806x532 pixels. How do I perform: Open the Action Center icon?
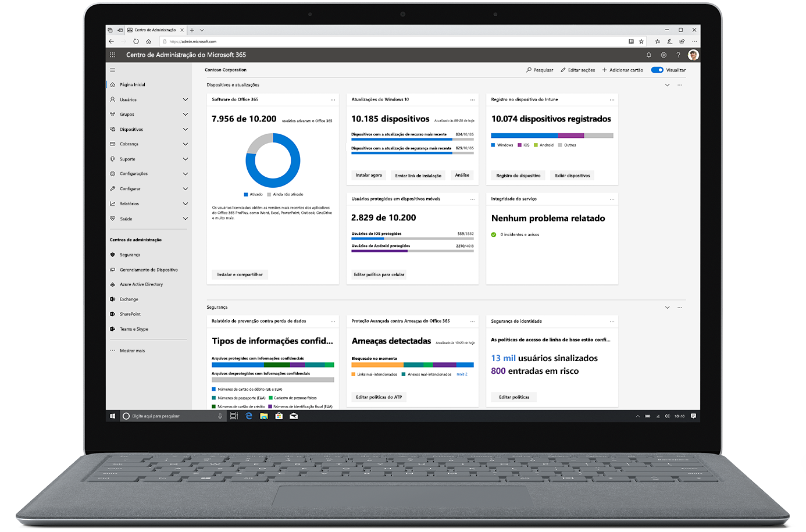tap(693, 416)
